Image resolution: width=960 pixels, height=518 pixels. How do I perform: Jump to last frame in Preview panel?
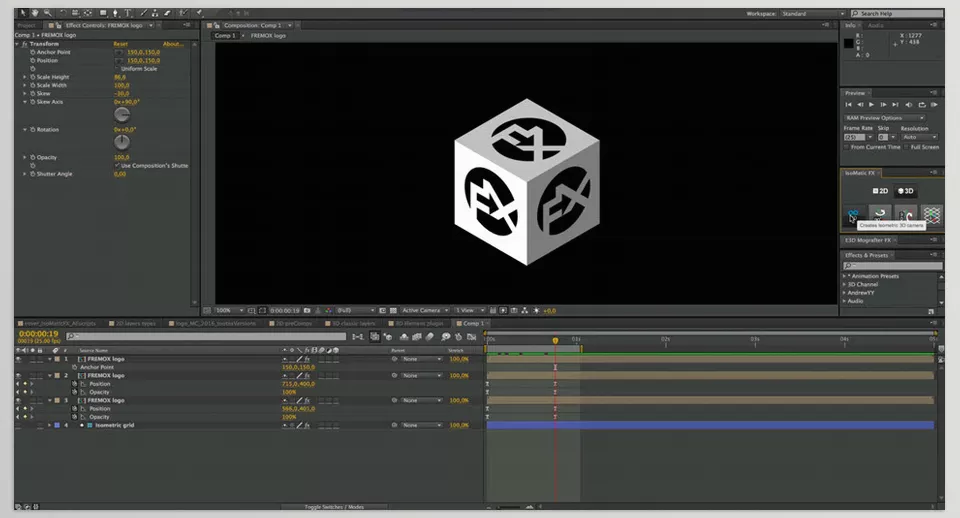[x=895, y=105]
